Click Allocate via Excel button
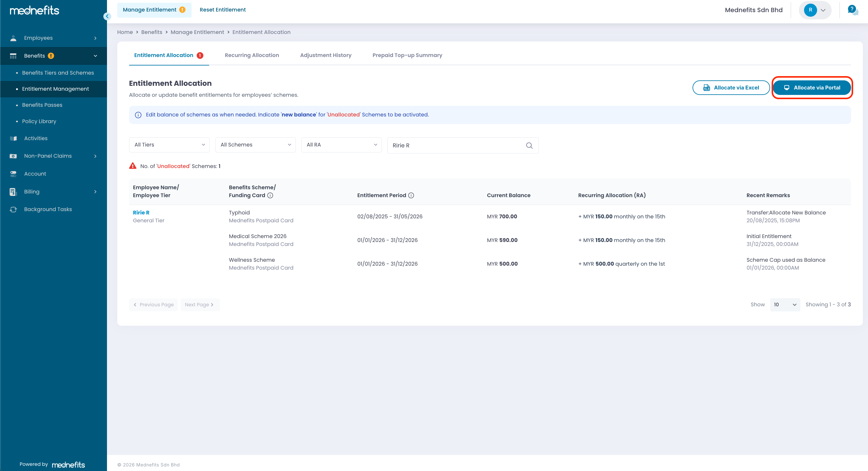The height and width of the screenshot is (471, 868). [x=731, y=88]
